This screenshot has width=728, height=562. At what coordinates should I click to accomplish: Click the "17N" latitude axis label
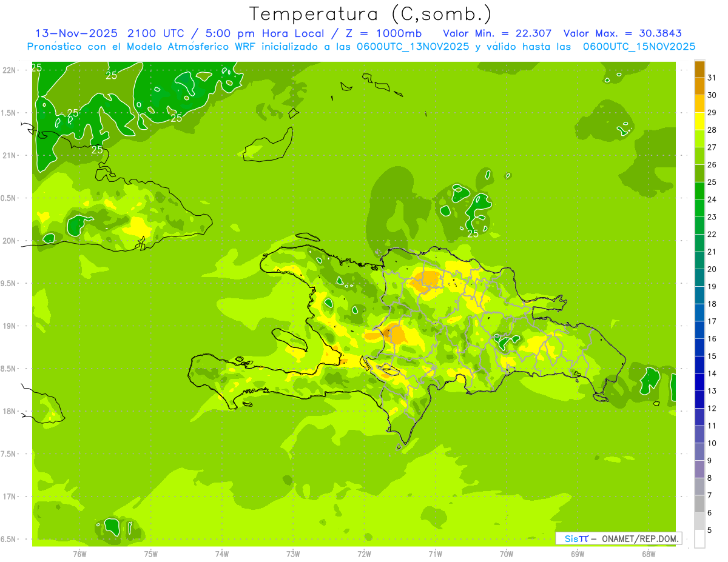[x=9, y=497]
